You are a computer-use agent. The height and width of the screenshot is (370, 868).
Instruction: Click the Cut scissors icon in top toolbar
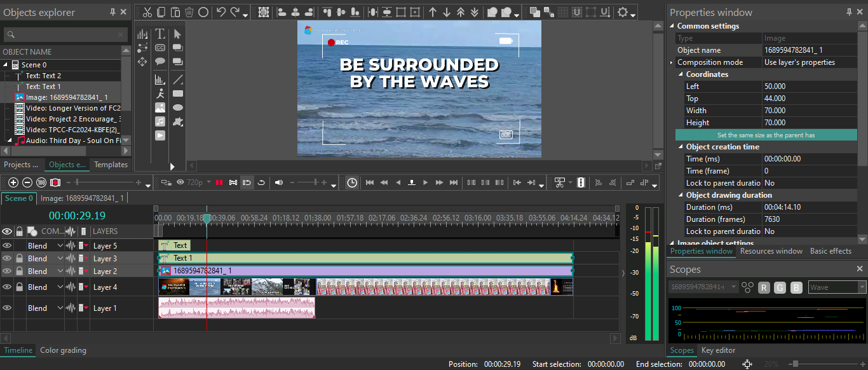pyautogui.click(x=147, y=12)
